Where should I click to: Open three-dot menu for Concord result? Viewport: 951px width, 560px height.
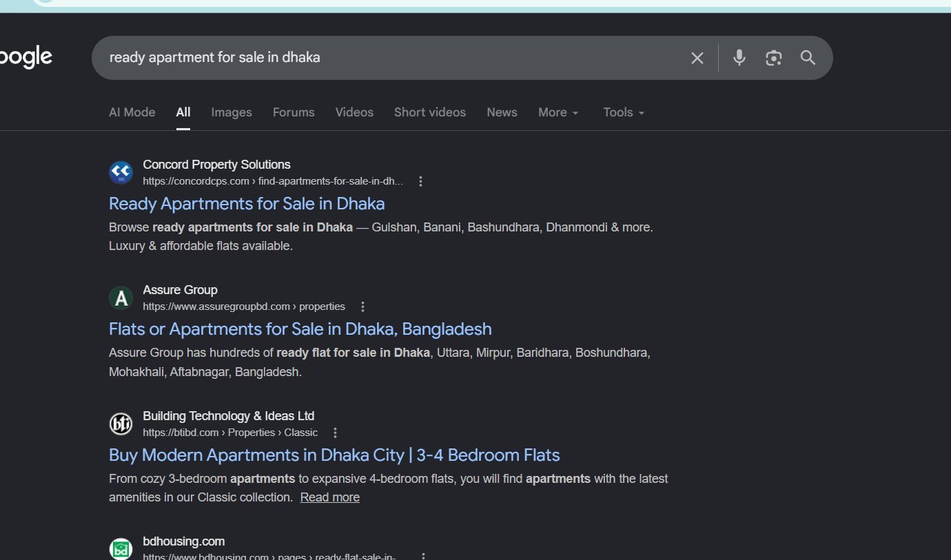coord(421,181)
